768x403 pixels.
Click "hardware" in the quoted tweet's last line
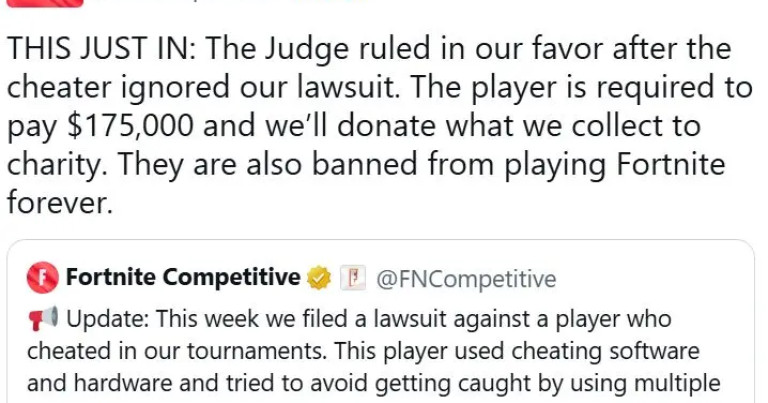[x=104, y=383]
